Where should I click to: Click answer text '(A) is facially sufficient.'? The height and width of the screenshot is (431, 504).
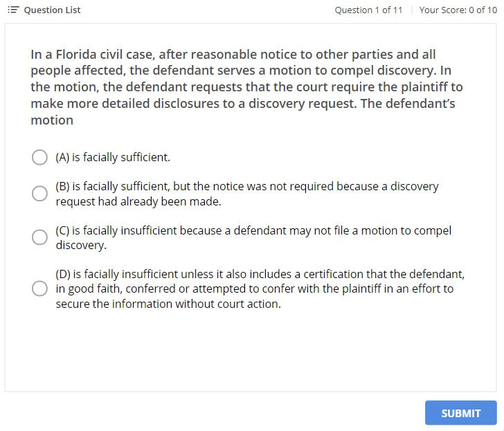[x=113, y=158]
